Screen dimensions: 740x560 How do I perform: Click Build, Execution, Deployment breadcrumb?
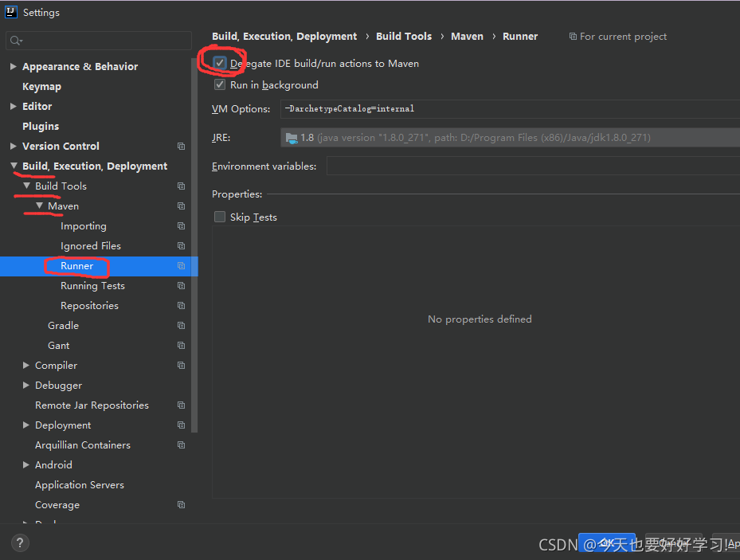pos(284,37)
